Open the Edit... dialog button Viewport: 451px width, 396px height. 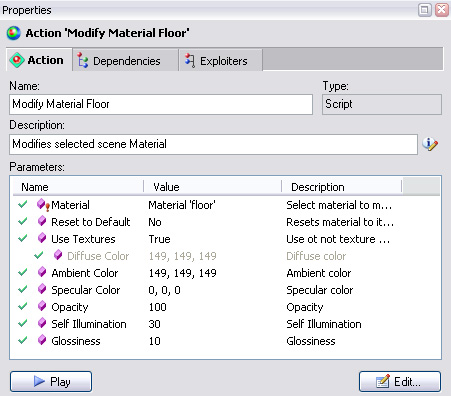pos(400,381)
